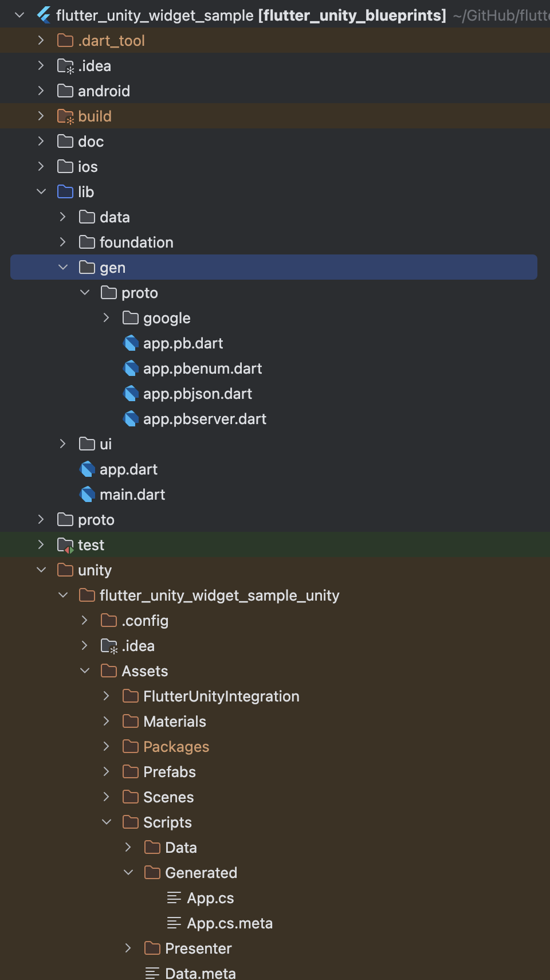Select the FlutterUnityIntegration folder
550x980 pixels.
click(x=221, y=696)
